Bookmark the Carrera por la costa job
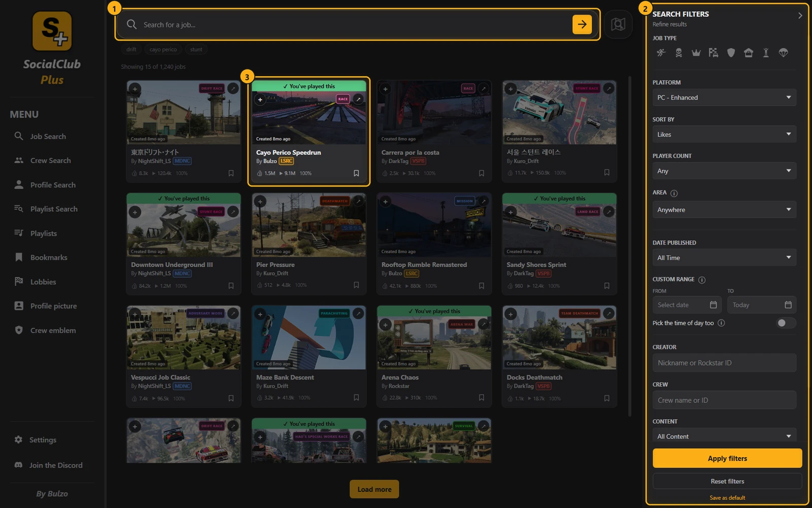The width and height of the screenshot is (812, 508). (x=482, y=173)
